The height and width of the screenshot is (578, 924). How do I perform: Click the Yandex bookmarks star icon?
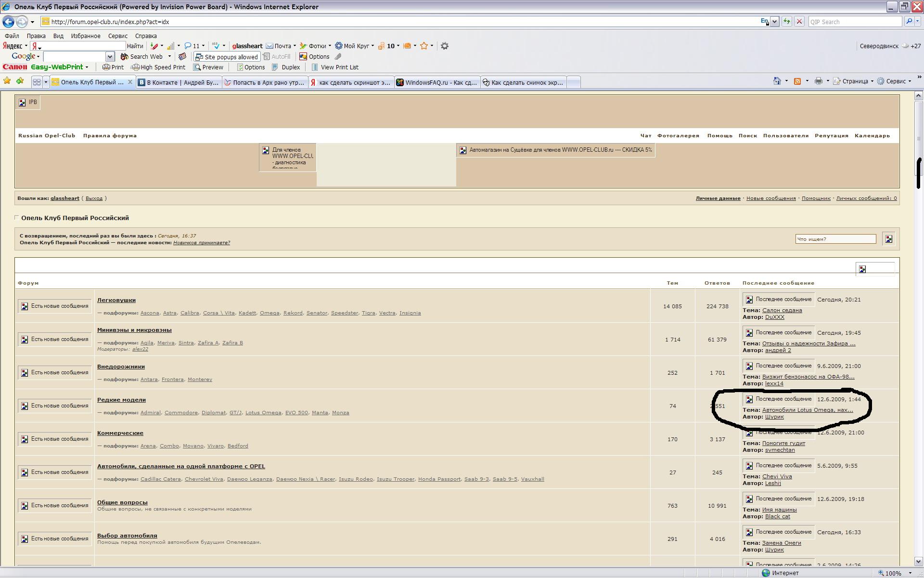click(x=424, y=46)
